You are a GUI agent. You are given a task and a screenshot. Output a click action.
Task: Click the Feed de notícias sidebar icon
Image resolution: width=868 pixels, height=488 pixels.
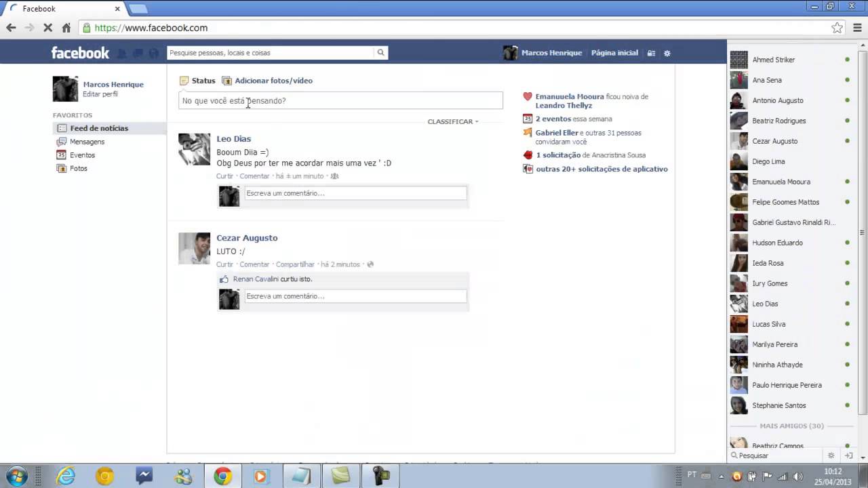coord(62,128)
